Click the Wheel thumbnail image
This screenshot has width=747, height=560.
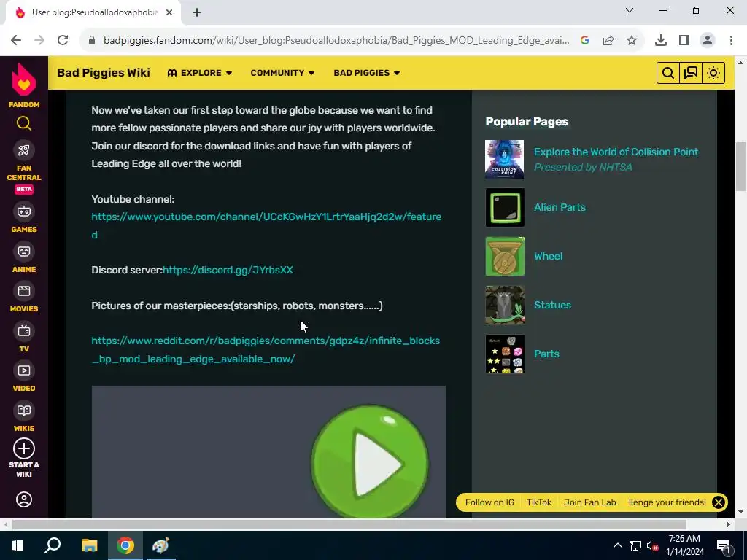pyautogui.click(x=505, y=256)
